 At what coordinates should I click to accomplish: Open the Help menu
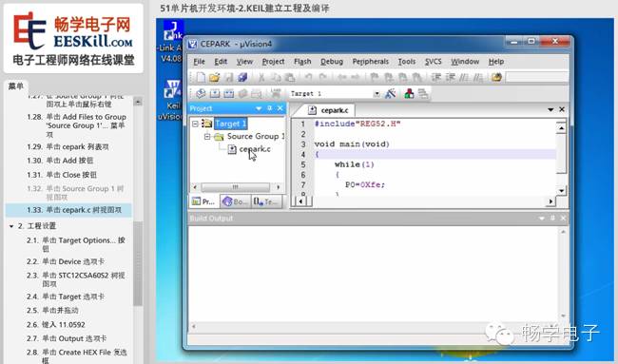(x=495, y=62)
